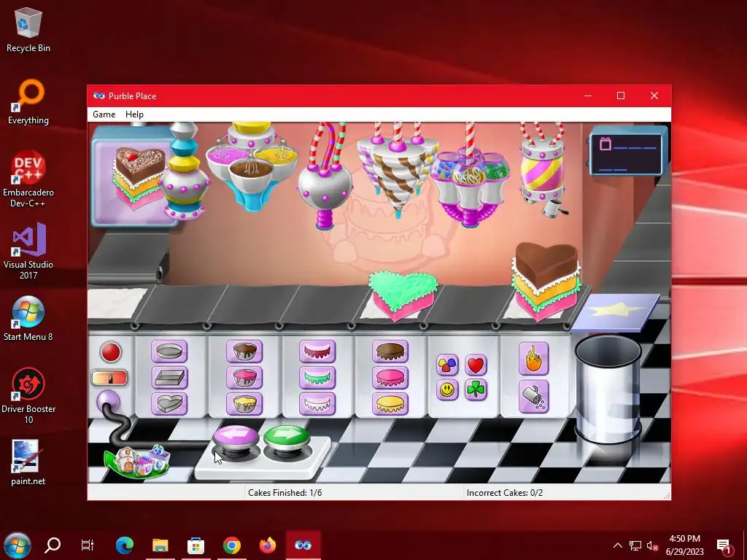Push the red round button

tap(111, 352)
